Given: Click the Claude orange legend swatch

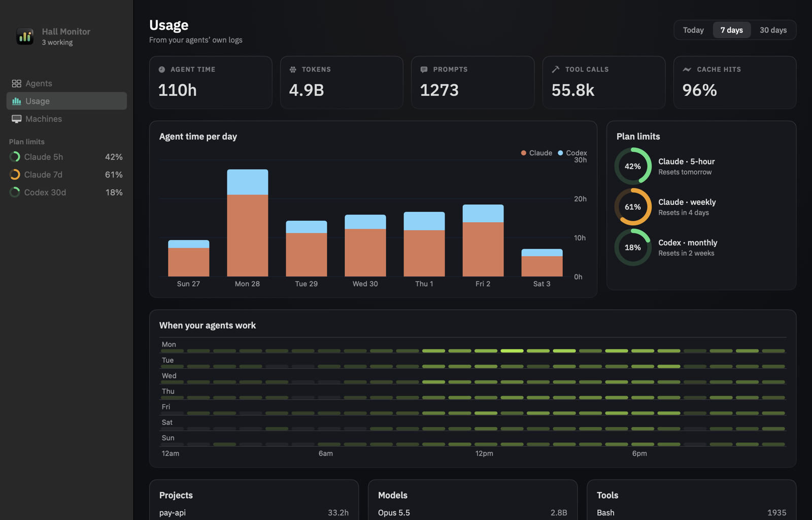Looking at the screenshot, I should [524, 153].
